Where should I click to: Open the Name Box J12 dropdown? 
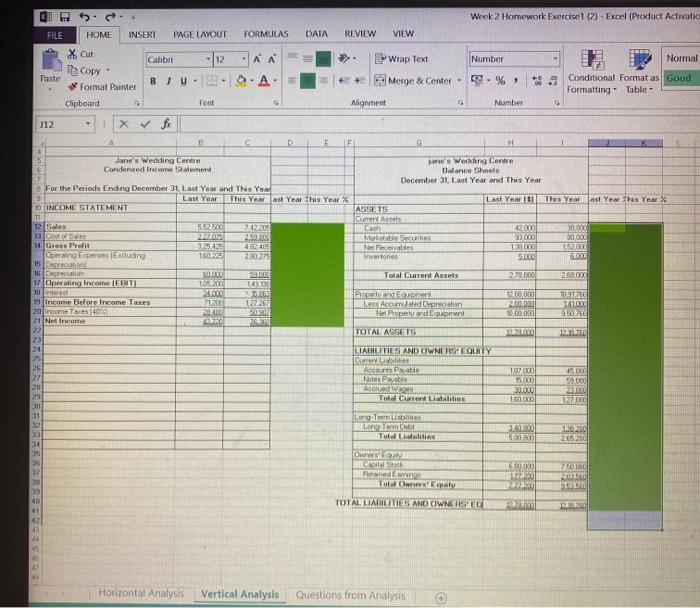[x=88, y=124]
